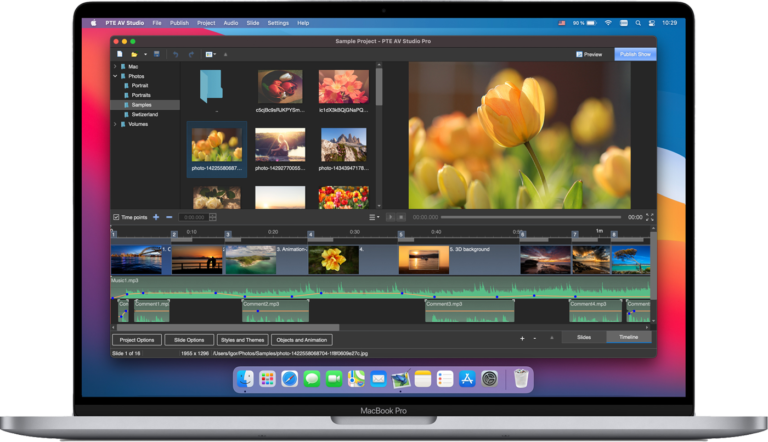
Task: Open Finder in the Dock
Action: tap(245, 379)
